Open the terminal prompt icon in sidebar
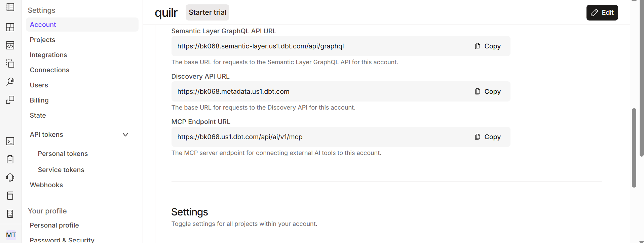The image size is (644, 243). (10, 141)
